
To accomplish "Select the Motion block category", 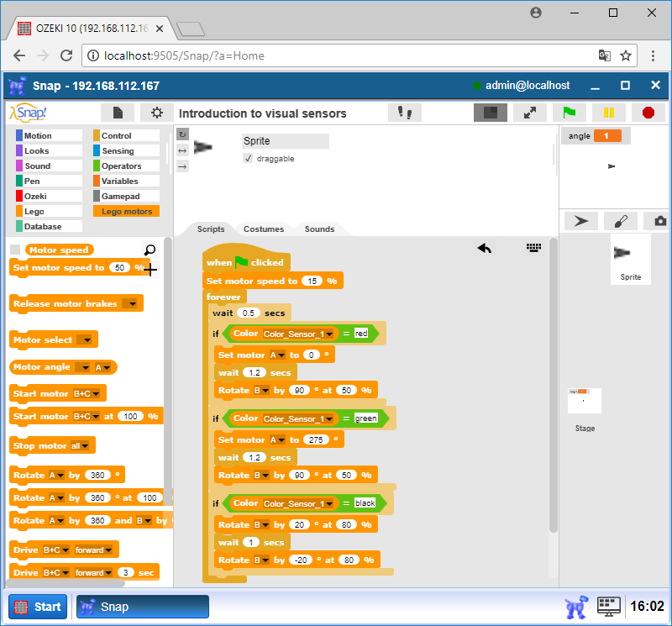I will tap(49, 135).
